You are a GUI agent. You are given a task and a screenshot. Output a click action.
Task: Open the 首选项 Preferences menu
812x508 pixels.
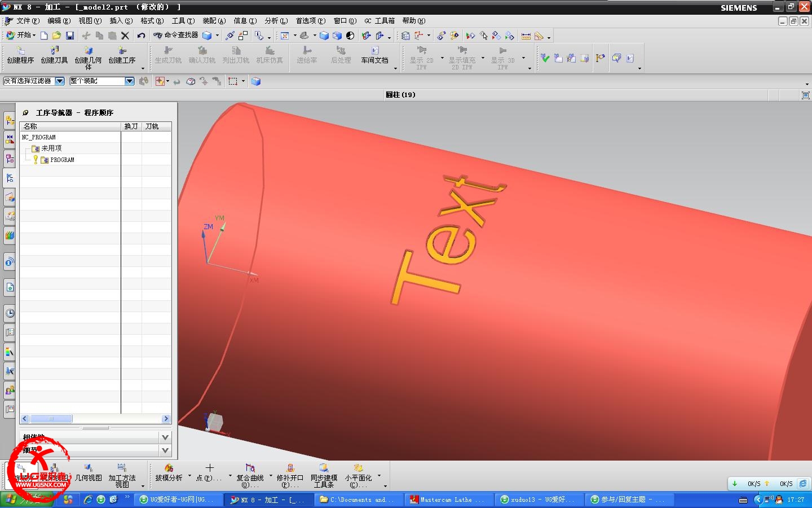[x=311, y=21]
